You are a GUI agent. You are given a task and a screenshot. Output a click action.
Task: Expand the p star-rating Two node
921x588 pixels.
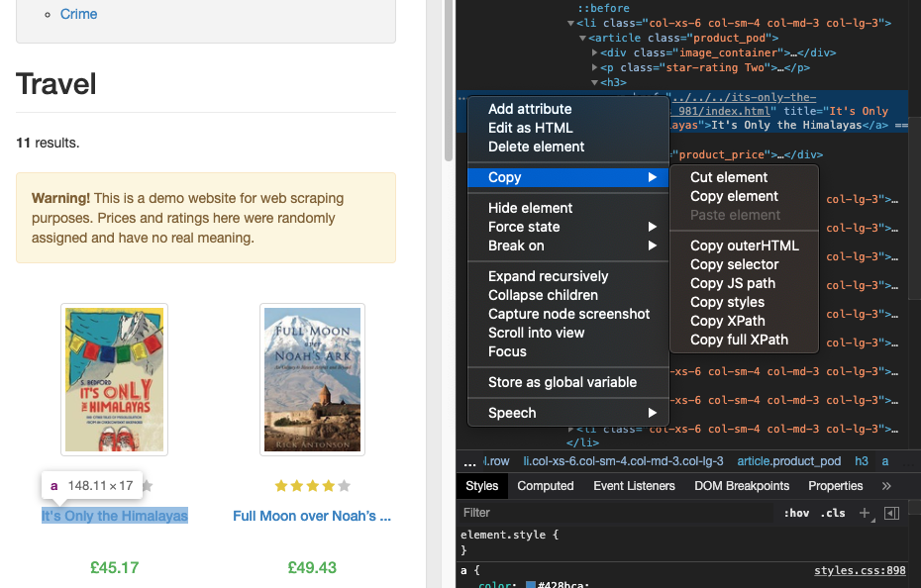pos(594,67)
